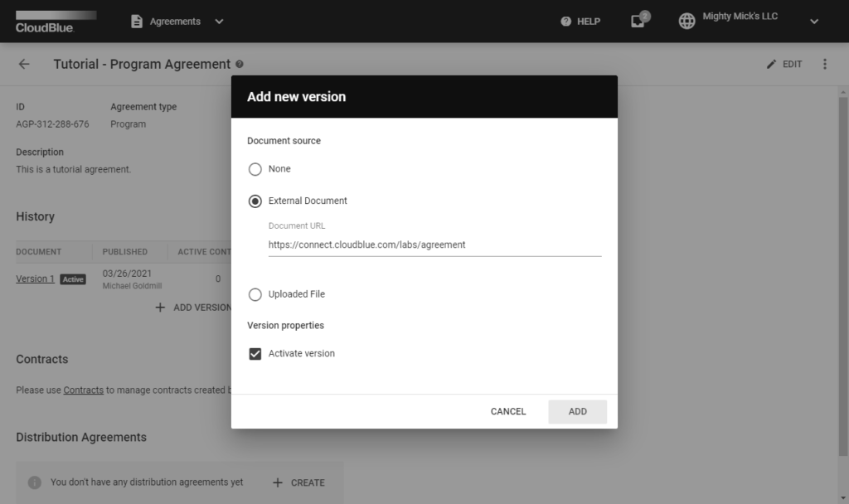Open the three-dot options menu
The height and width of the screenshot is (504, 849).
click(x=825, y=64)
